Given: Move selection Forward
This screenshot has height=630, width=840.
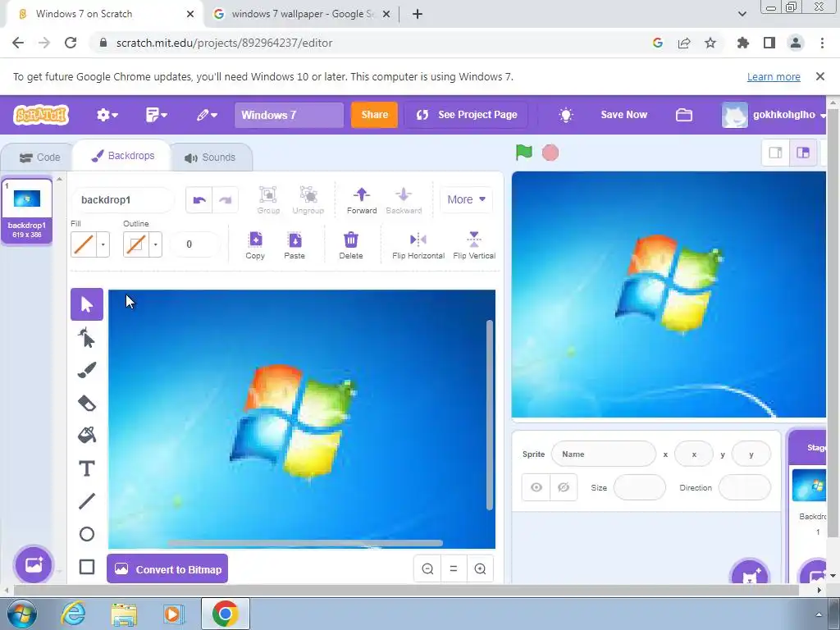Looking at the screenshot, I should click(x=362, y=200).
